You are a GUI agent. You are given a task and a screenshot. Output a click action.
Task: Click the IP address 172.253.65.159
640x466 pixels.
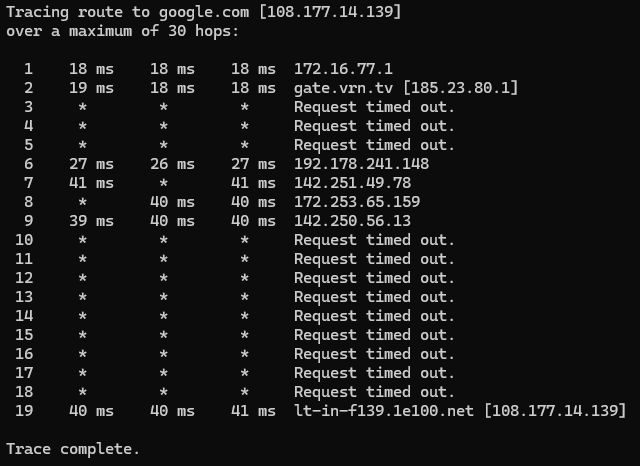coord(356,202)
